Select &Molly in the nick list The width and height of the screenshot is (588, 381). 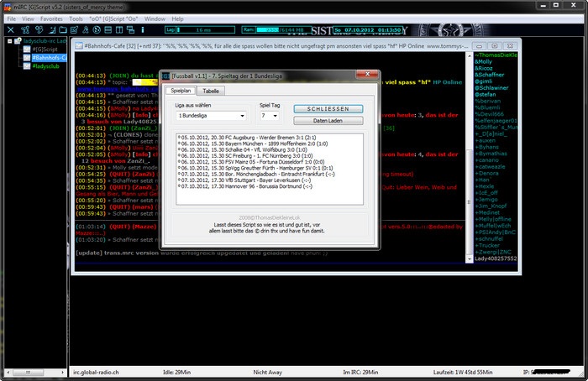tap(483, 62)
